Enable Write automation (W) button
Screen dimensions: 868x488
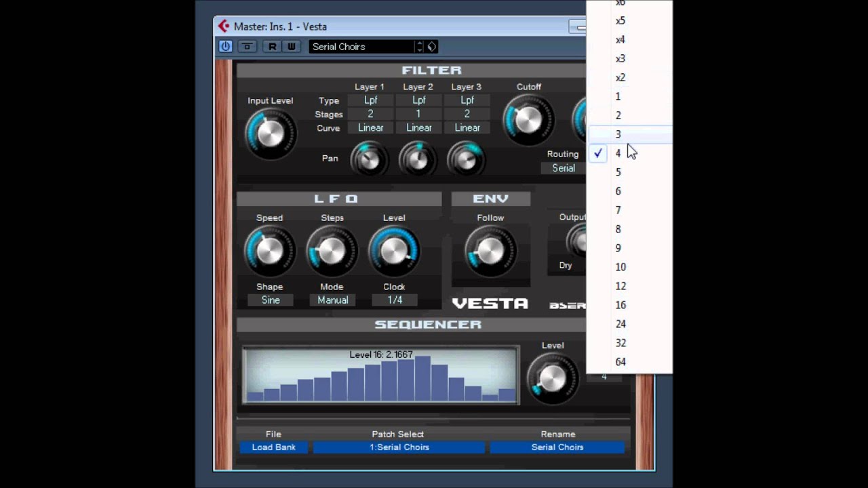[x=291, y=46]
